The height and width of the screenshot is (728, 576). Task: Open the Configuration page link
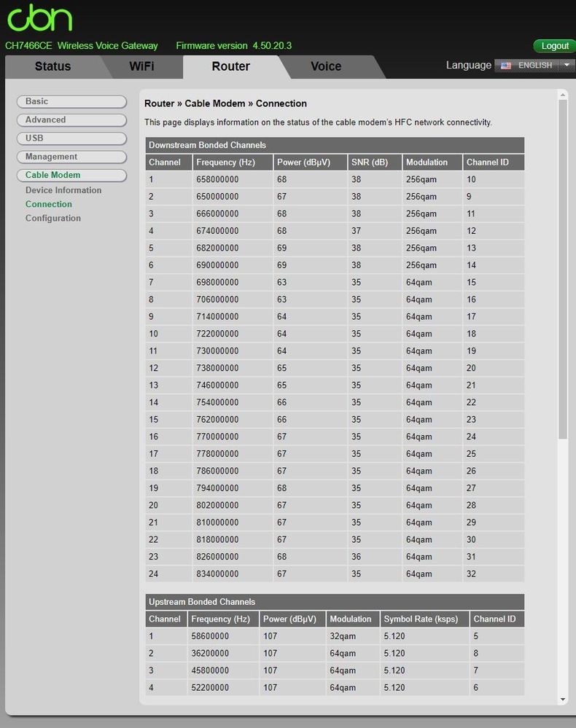[x=53, y=218]
